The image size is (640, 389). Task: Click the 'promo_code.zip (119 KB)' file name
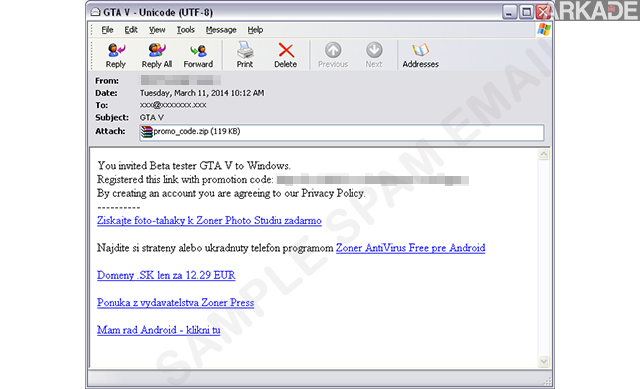click(197, 131)
